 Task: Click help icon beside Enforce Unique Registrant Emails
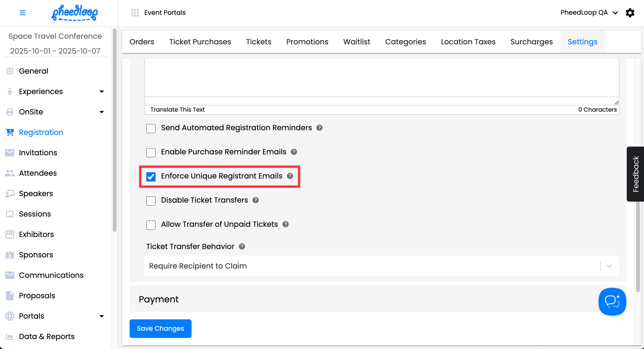point(290,176)
